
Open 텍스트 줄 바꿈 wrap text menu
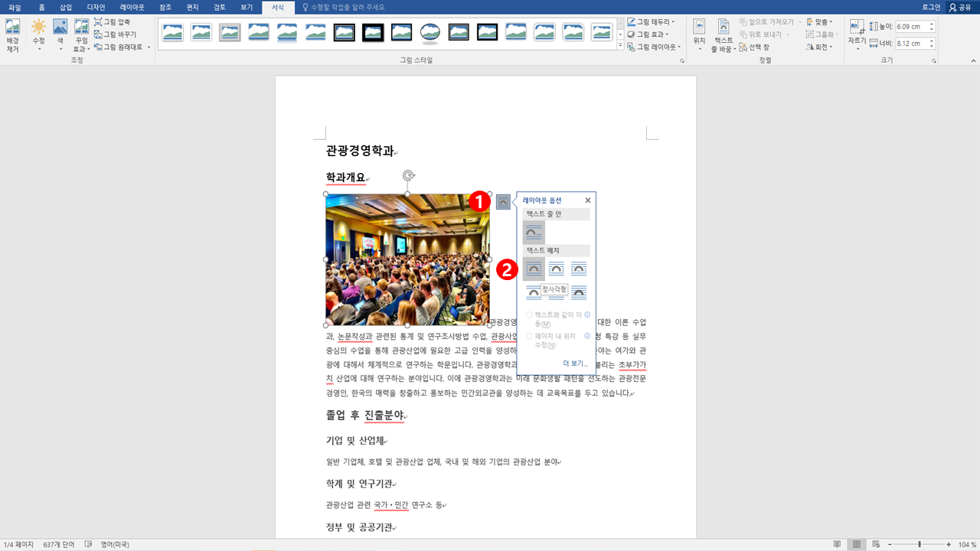[x=724, y=35]
